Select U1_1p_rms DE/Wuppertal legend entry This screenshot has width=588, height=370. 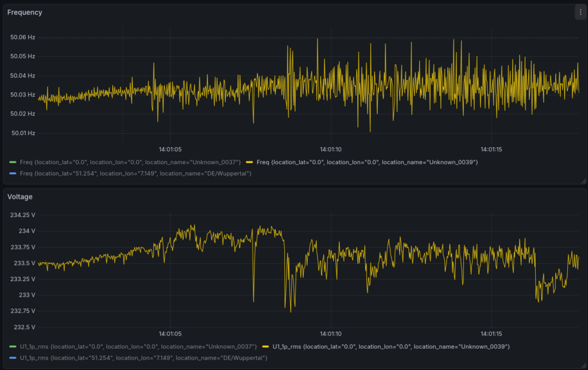[144, 358]
